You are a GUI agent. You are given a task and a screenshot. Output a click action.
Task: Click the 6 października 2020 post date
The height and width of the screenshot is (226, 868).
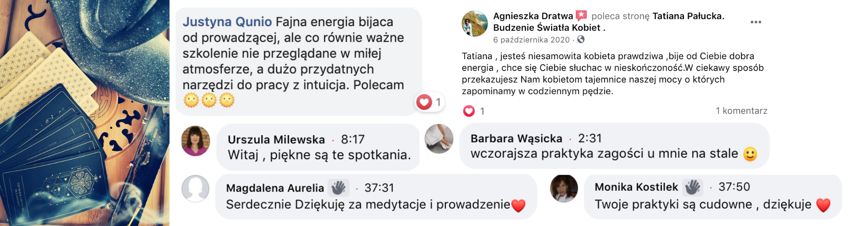[x=531, y=40]
